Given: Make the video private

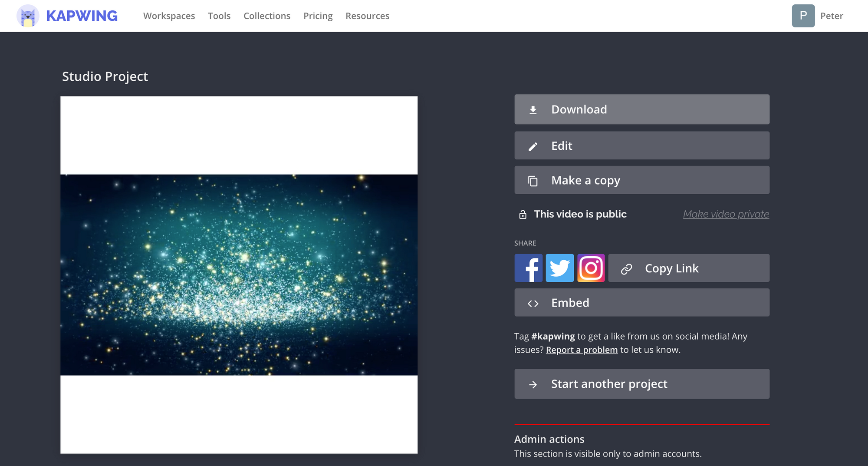Looking at the screenshot, I should pos(725,214).
